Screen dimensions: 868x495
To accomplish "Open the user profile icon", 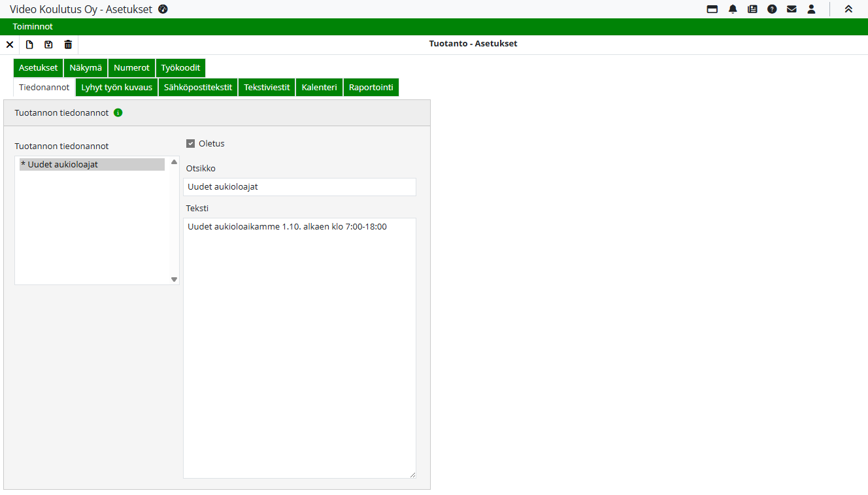I will 811,9.
